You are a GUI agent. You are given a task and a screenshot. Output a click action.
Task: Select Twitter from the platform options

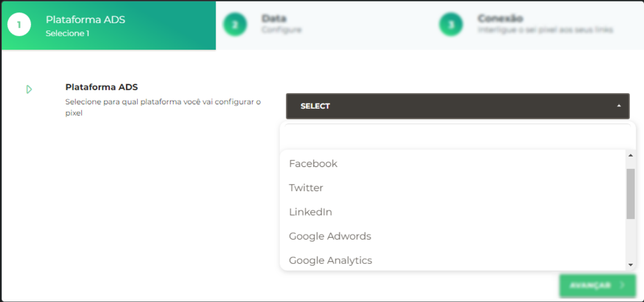(306, 187)
